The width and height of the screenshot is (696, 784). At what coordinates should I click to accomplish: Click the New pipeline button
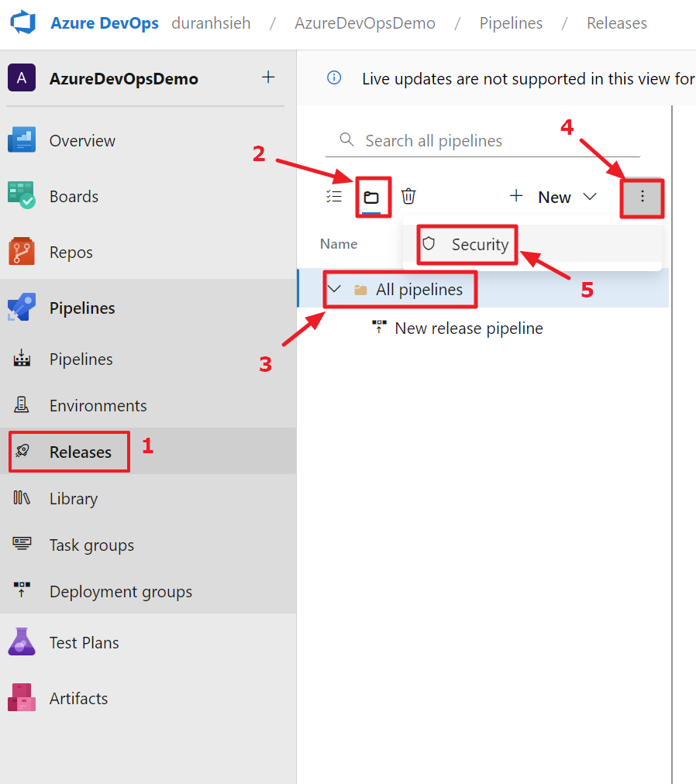tap(540, 197)
